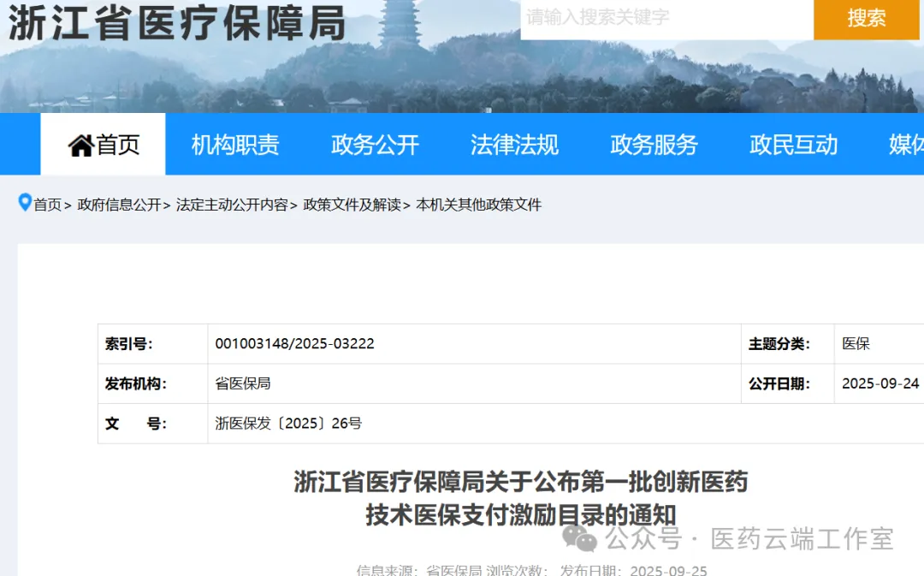This screenshot has height=576, width=924.
Task: Click 首页 link in the breadcrumb trail
Action: pos(47,205)
